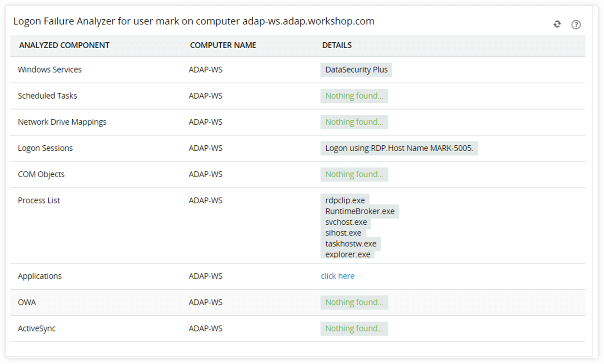Select the Windows Services component label
The image size is (604, 364).
50,69
